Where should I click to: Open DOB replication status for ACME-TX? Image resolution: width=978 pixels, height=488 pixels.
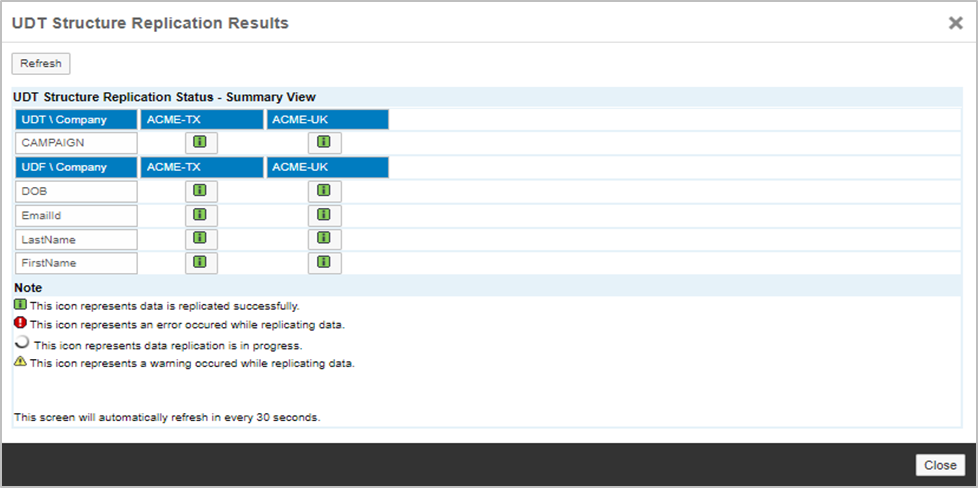[x=200, y=190]
